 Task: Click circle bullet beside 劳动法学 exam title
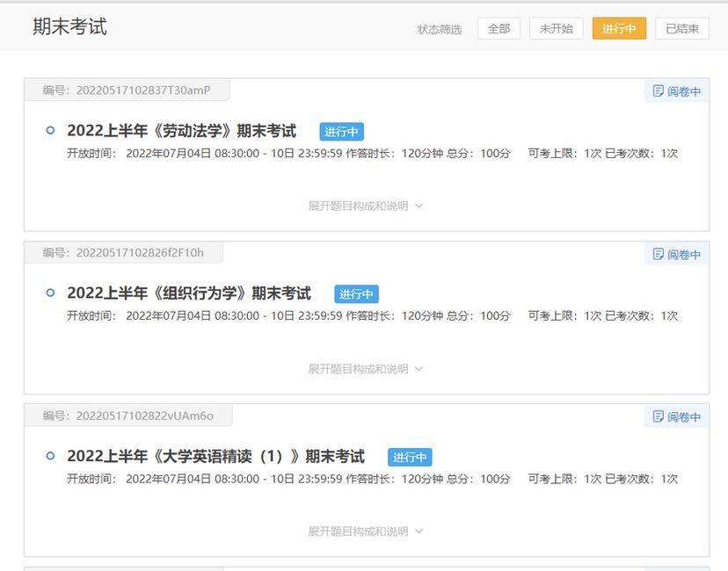click(x=50, y=130)
